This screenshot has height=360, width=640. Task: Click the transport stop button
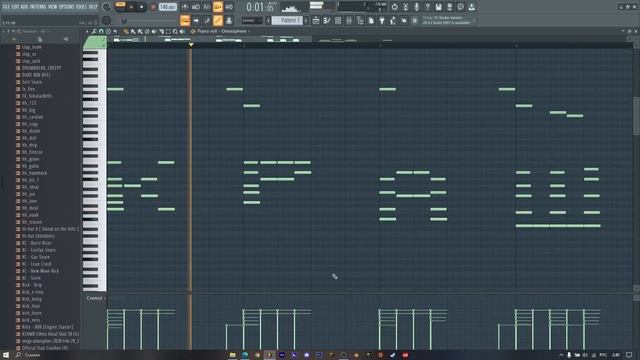coord(142,7)
